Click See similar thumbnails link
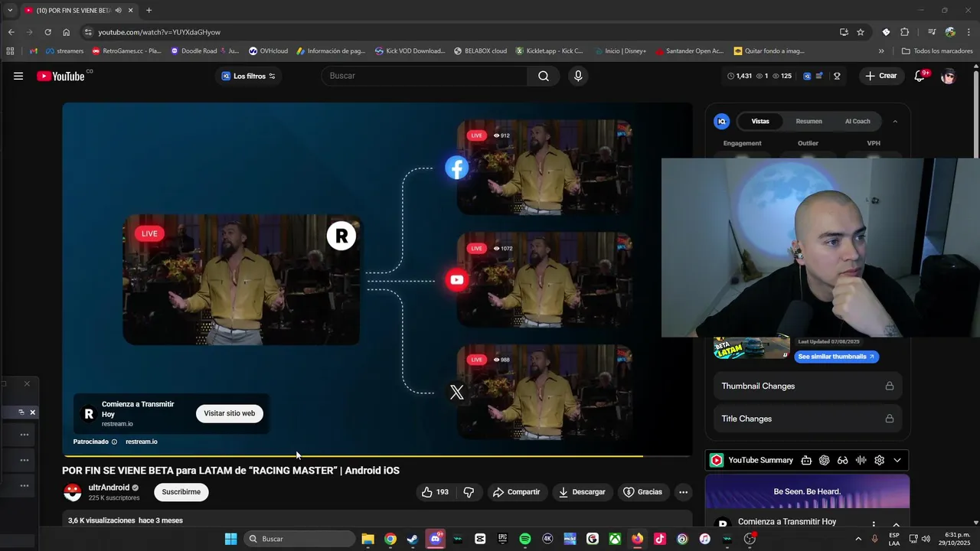This screenshot has width=980, height=551. click(x=836, y=357)
